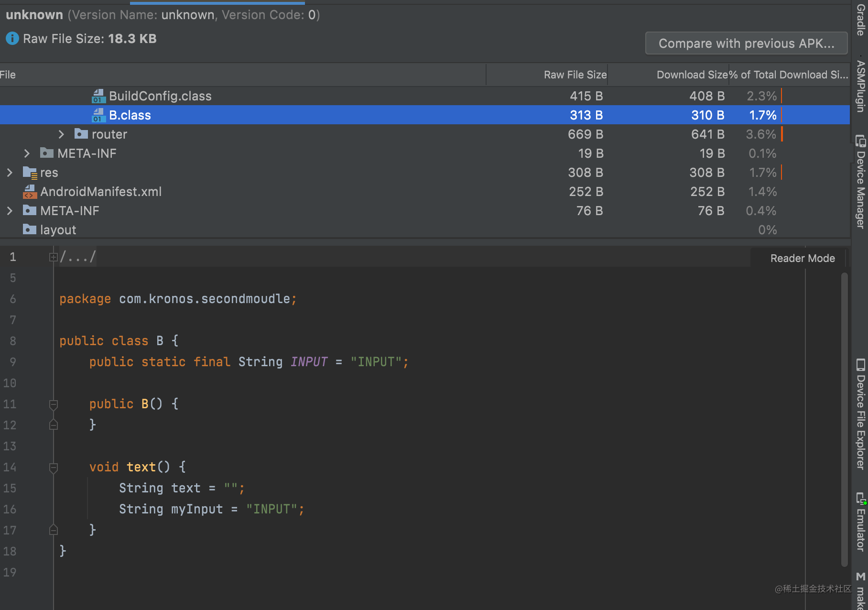Click the fold end marker at line 17
Screen dimensions: 868x610
click(54, 530)
